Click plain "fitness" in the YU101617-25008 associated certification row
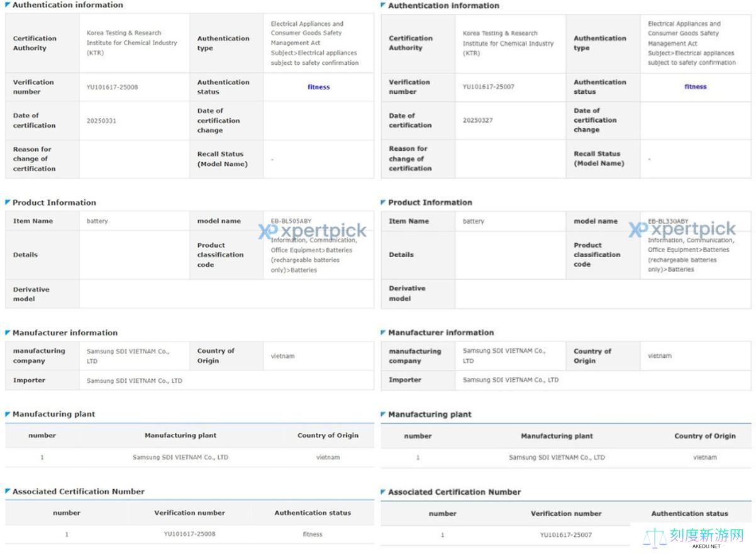Viewport: 756px width, 554px height. pos(313,535)
